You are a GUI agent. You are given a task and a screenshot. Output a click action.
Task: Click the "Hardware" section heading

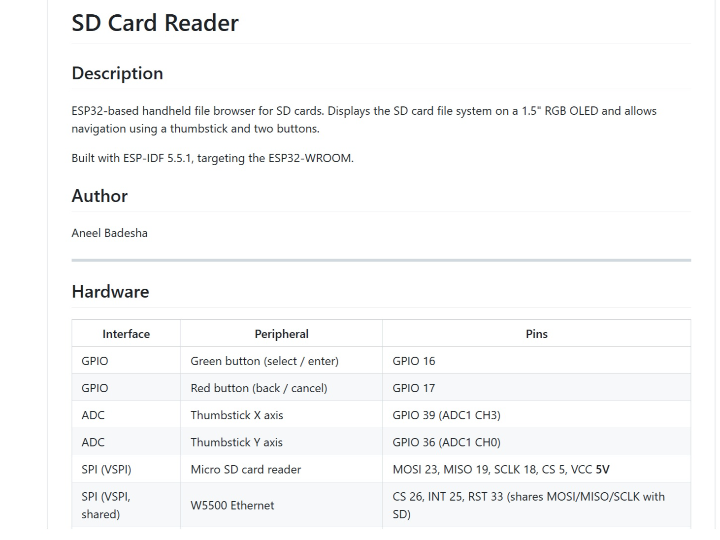[x=110, y=292]
